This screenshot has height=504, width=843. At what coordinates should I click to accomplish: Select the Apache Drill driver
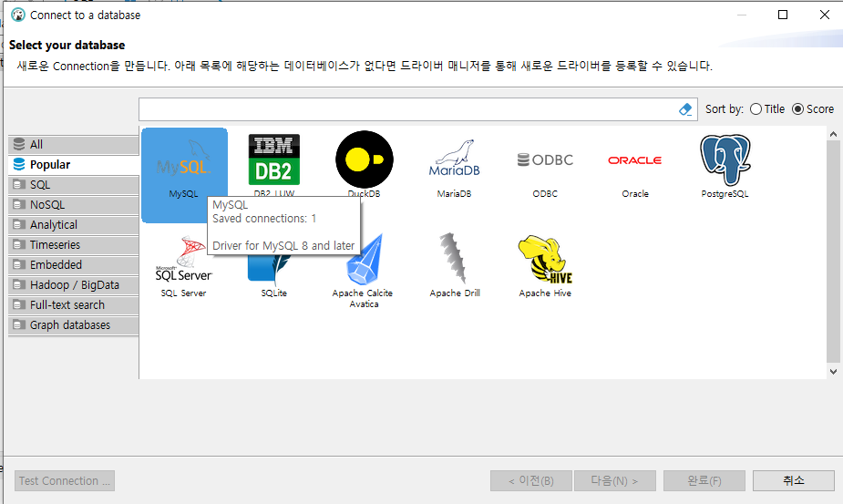(x=454, y=266)
